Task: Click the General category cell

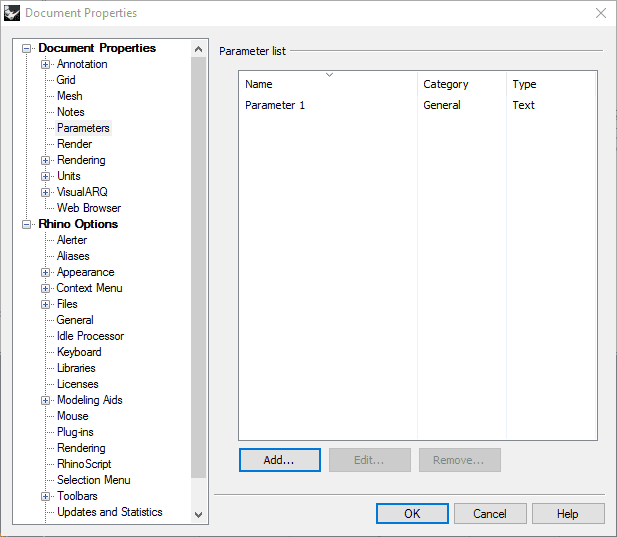Action: [x=442, y=105]
